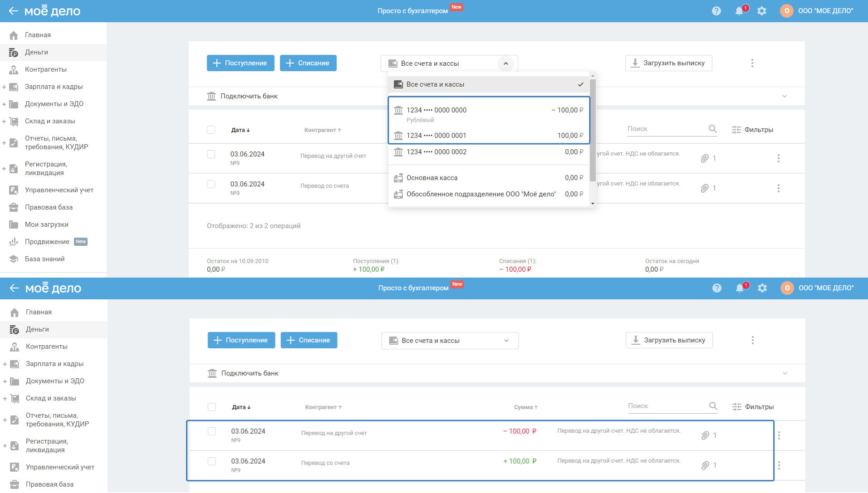Tick checkbox for Перевод со счета, lower screenshot
868x493 pixels.
click(x=212, y=461)
